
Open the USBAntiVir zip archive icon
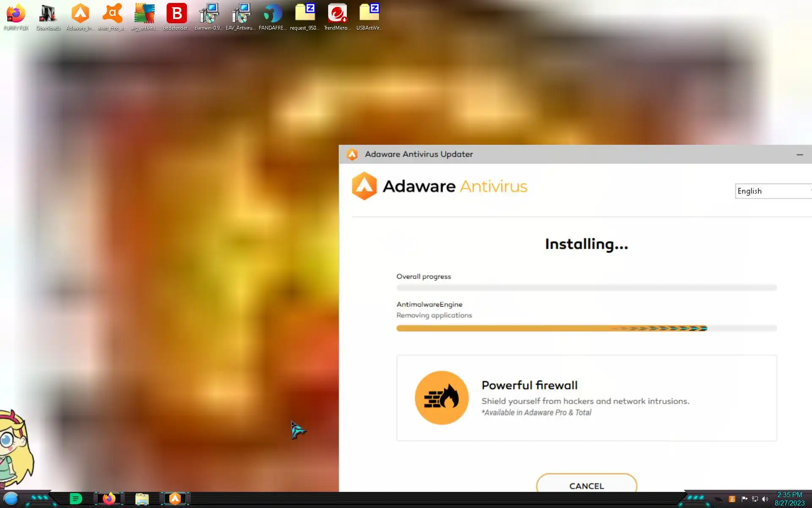pos(369,14)
